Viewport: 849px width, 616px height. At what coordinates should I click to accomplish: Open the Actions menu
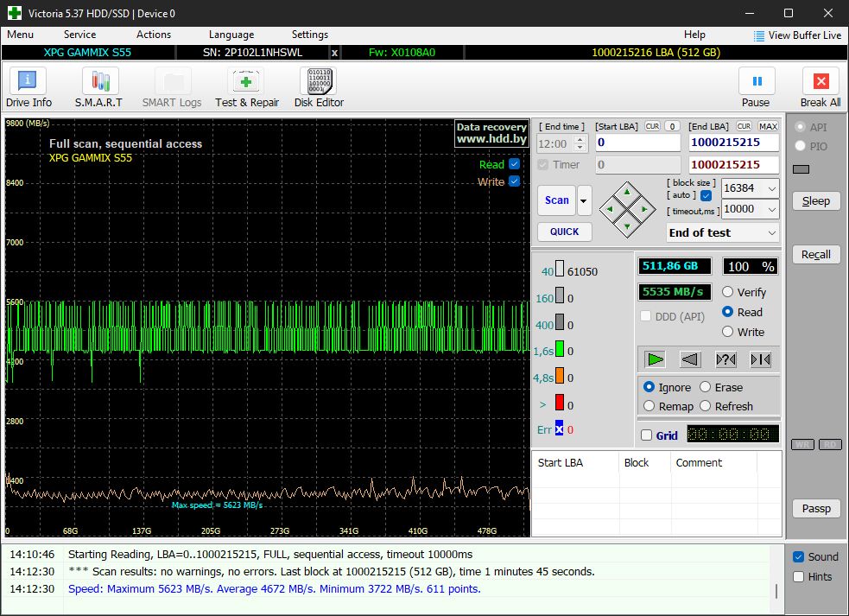153,35
